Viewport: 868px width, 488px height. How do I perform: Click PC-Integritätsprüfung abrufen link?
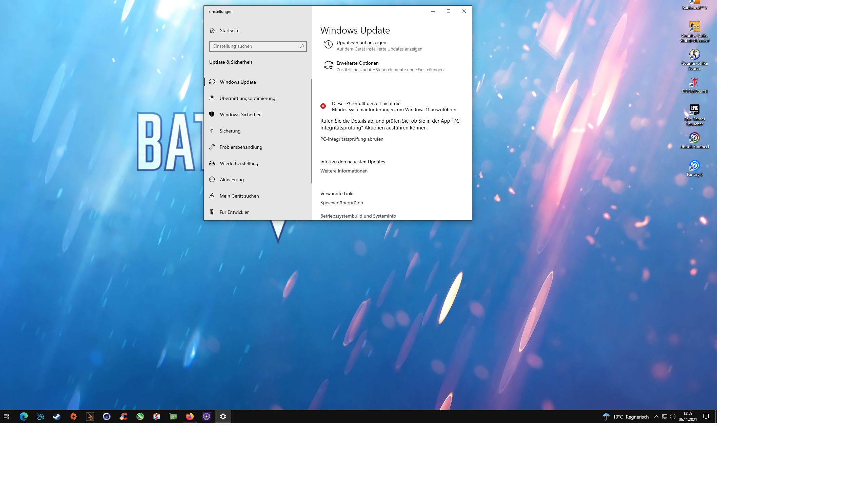coord(352,139)
